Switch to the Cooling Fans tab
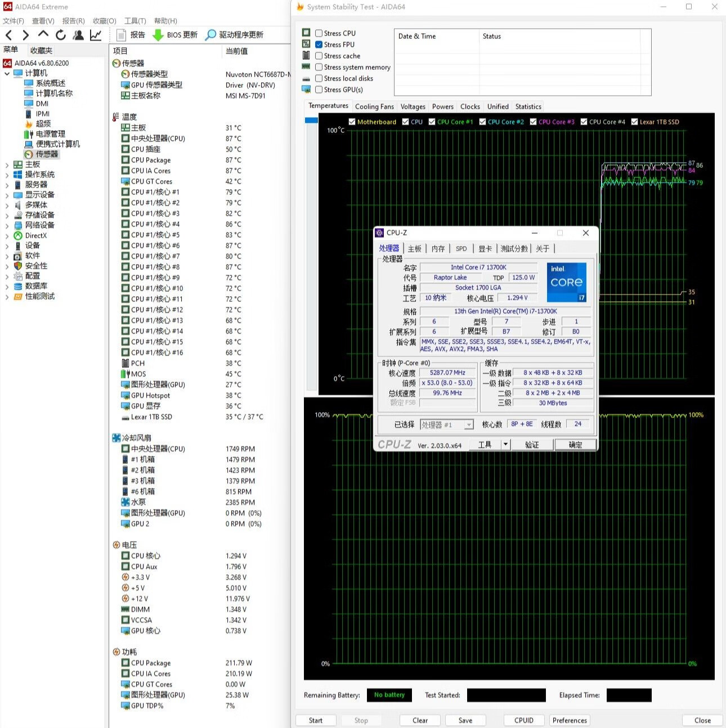This screenshot has width=726, height=728. coord(374,106)
